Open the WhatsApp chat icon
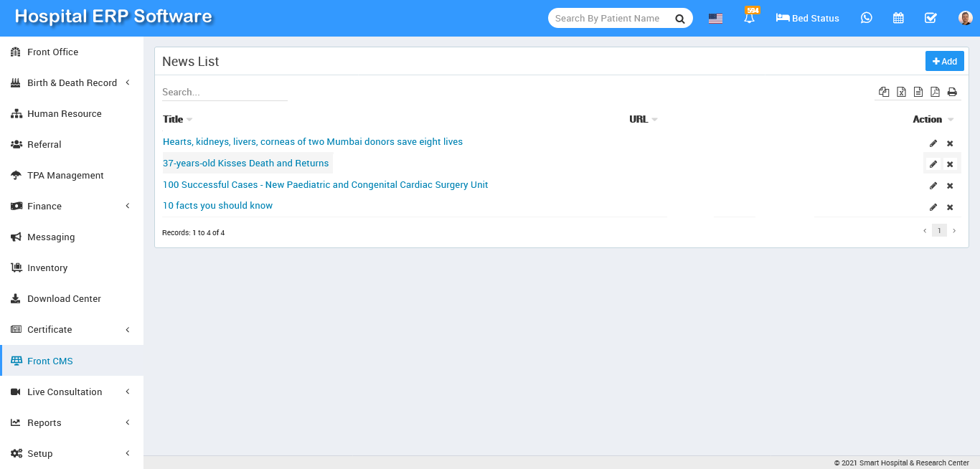The width and height of the screenshot is (980, 469). click(867, 18)
